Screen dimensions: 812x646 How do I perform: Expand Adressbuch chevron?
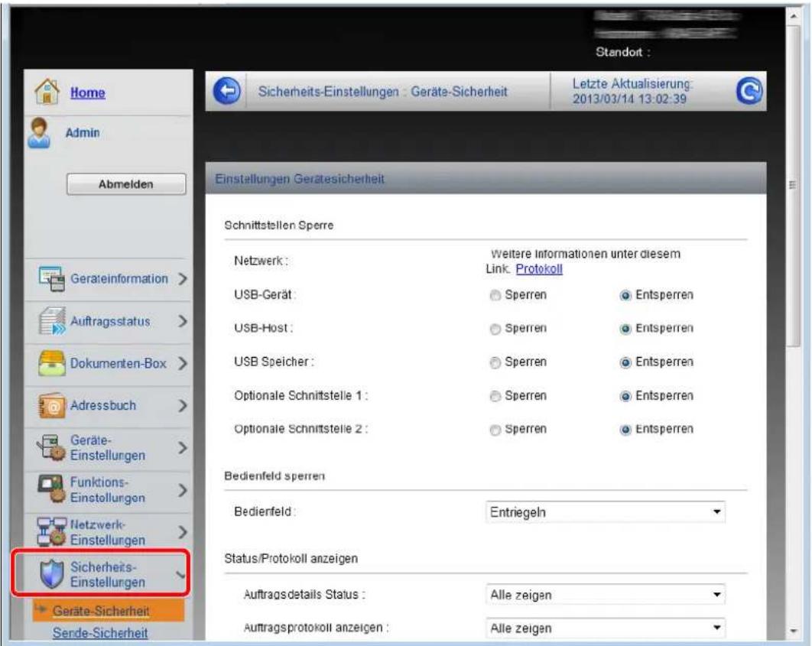(x=182, y=406)
